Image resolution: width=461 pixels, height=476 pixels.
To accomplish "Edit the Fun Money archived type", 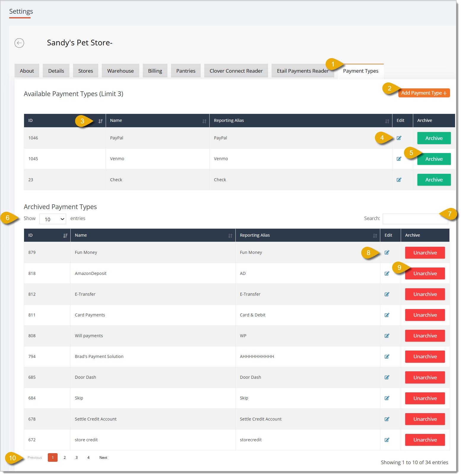I will tap(387, 252).
